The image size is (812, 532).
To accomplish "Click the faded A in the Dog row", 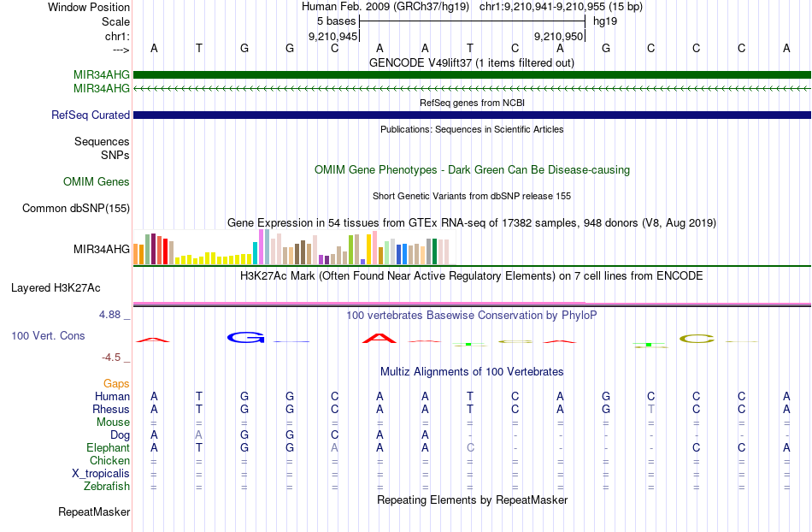I will pos(199,435).
